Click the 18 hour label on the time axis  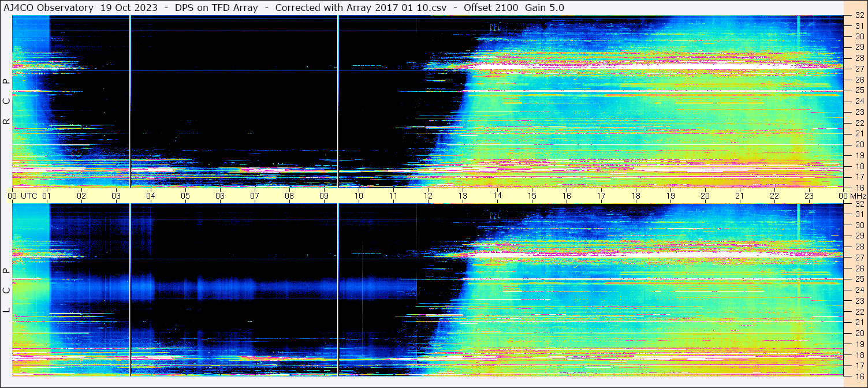pyautogui.click(x=636, y=196)
